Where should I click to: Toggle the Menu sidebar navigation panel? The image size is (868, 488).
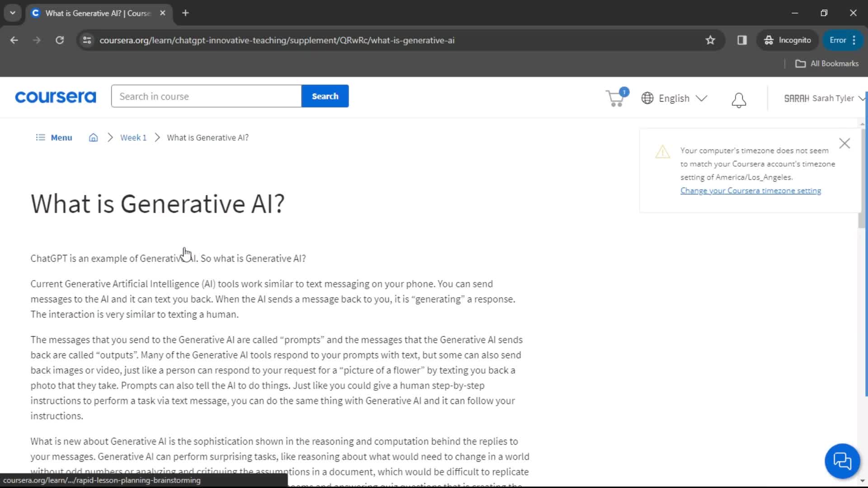[53, 137]
